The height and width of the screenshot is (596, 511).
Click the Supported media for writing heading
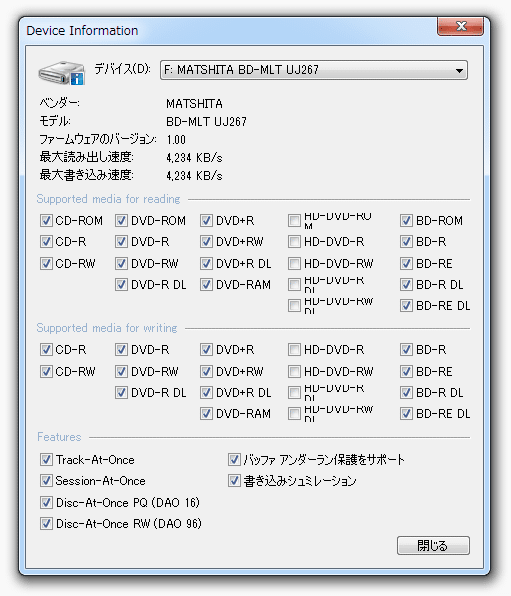(107, 328)
